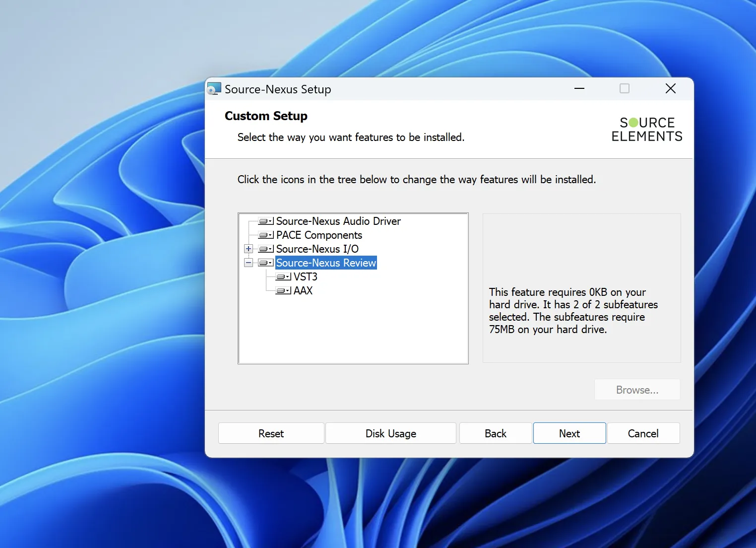Select the Source-Nexus Audio Driver feature
Viewport: 756px width, 548px height.
tap(338, 221)
